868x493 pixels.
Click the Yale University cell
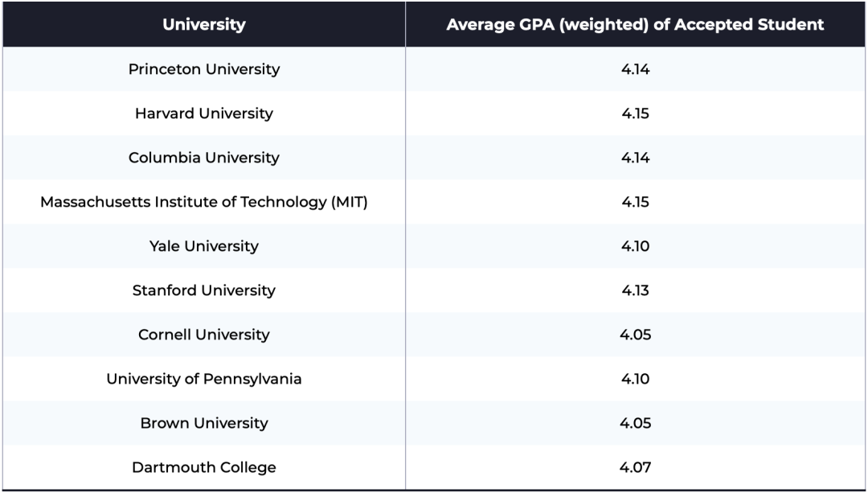(204, 246)
